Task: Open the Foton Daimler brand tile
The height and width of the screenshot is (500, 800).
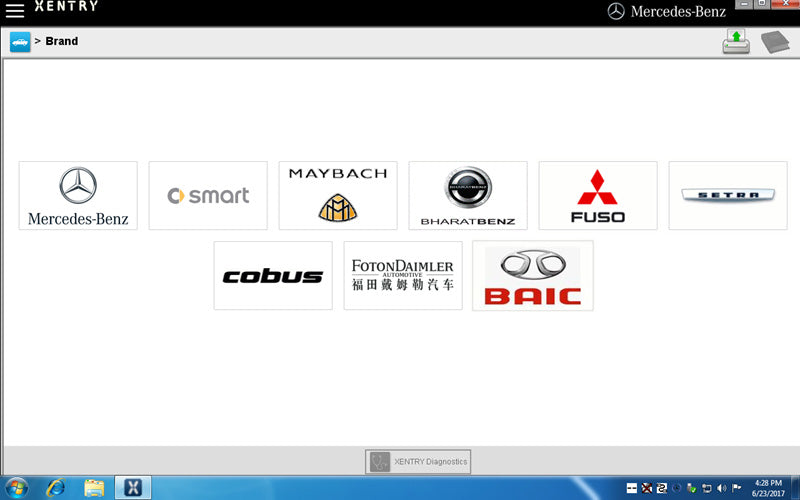Action: coord(403,276)
